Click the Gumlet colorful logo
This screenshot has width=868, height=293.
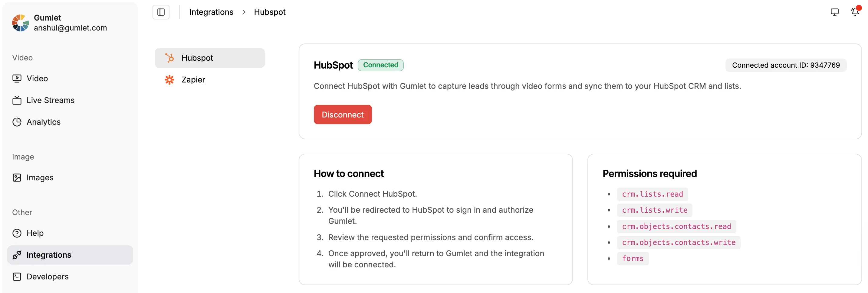point(20,23)
